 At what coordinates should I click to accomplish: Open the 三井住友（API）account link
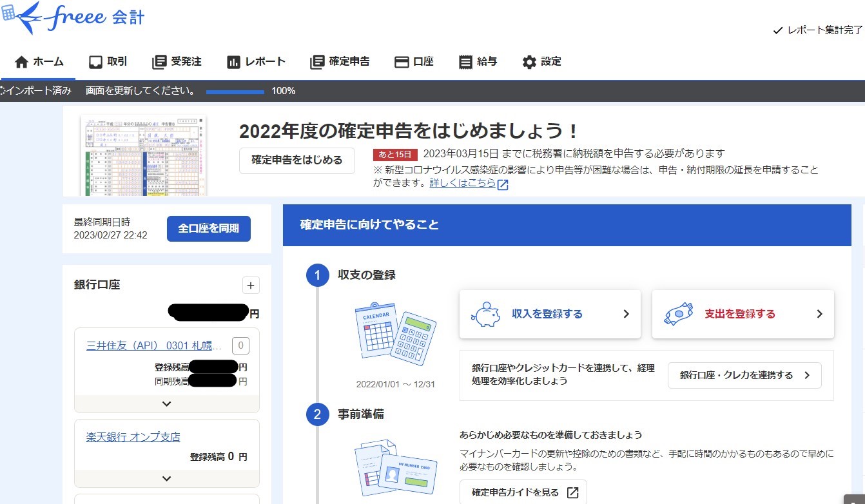coord(154,345)
